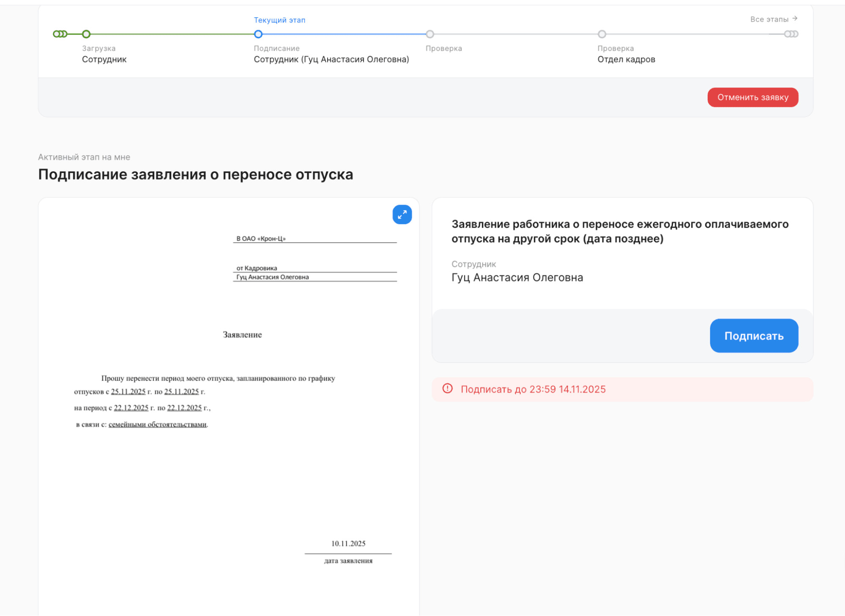Click the Отдел кадров stage label
The image size is (845, 616).
(626, 59)
